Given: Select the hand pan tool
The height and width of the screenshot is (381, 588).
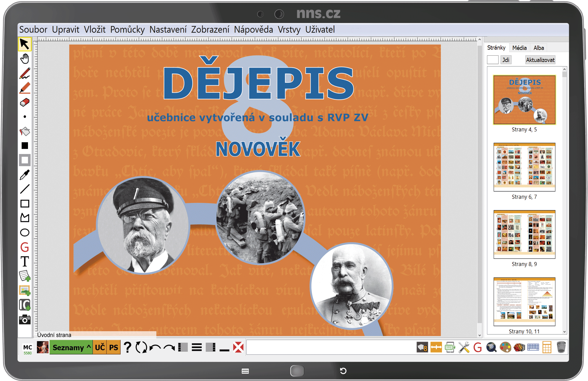Looking at the screenshot, I should [25, 59].
